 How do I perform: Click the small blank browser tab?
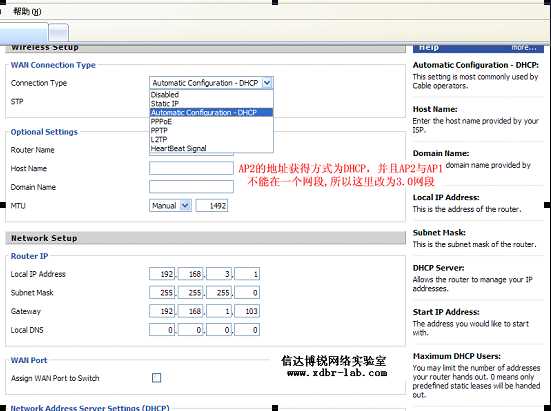tap(58, 33)
